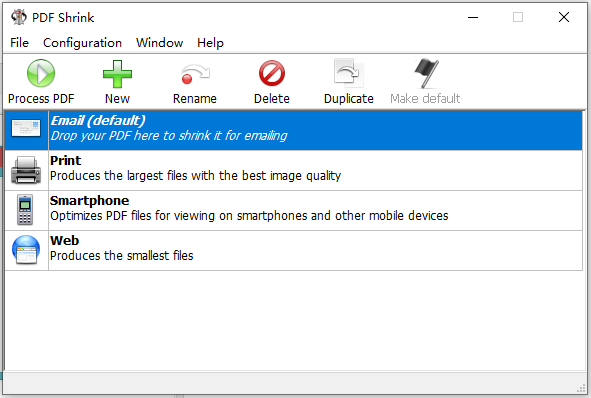Click the green Process PDF play icon
Screen dimensions: 591x398
pos(41,73)
